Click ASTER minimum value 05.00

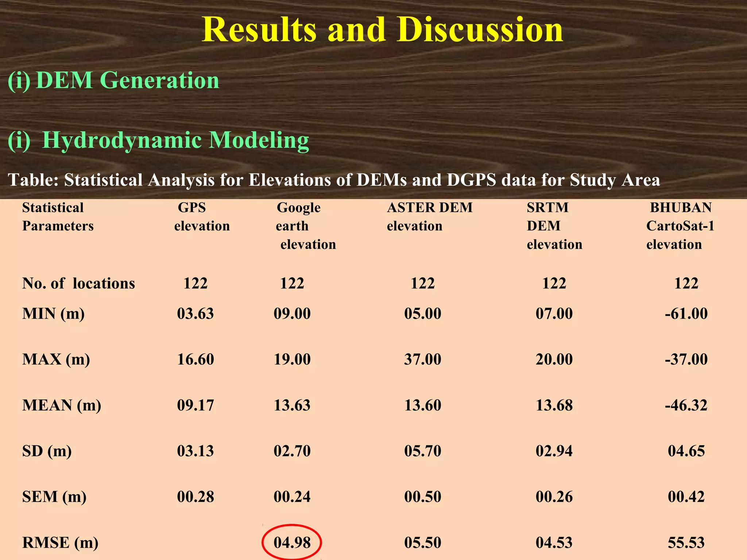(x=423, y=314)
